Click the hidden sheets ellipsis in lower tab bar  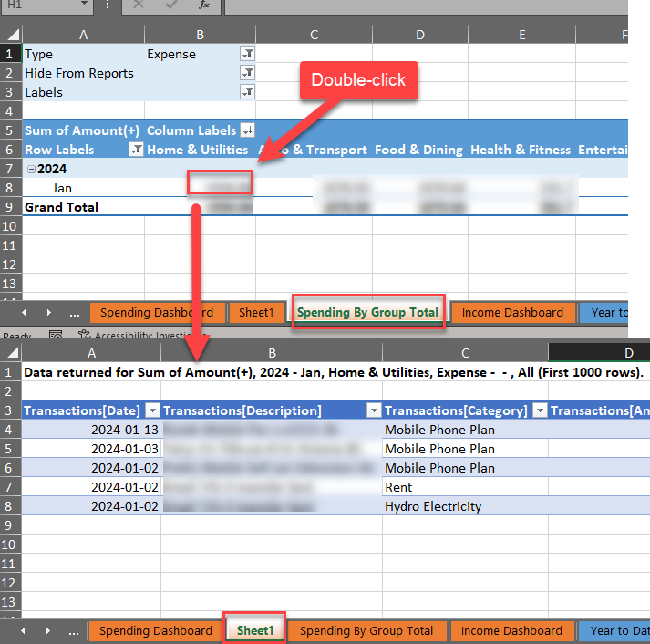74,630
